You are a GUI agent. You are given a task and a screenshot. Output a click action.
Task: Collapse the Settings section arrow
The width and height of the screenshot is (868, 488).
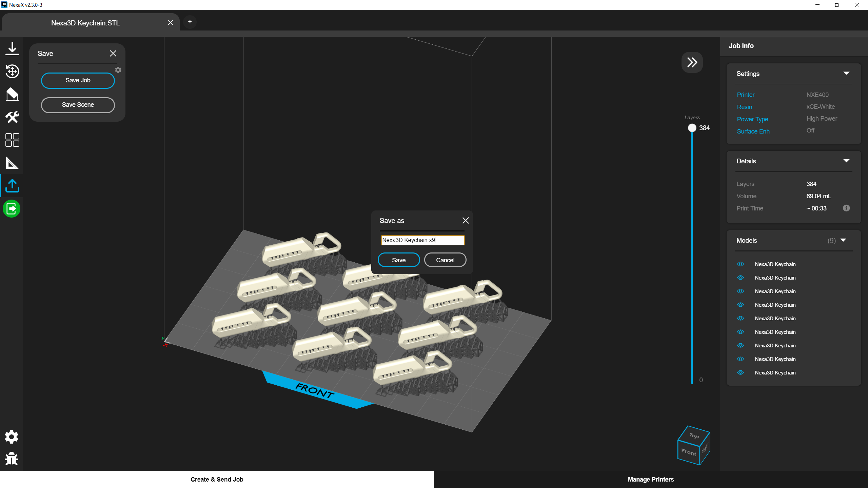(x=846, y=73)
